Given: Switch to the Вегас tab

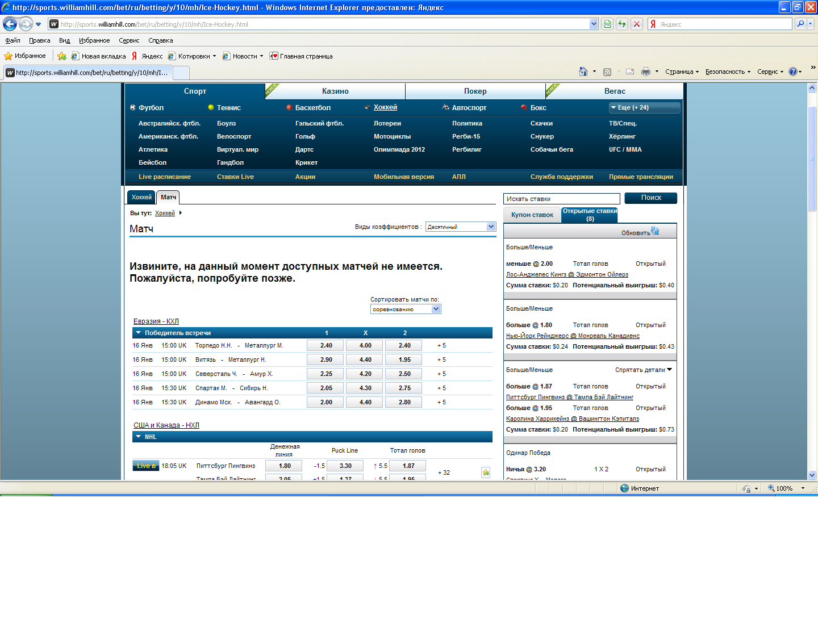Looking at the screenshot, I should click(615, 91).
